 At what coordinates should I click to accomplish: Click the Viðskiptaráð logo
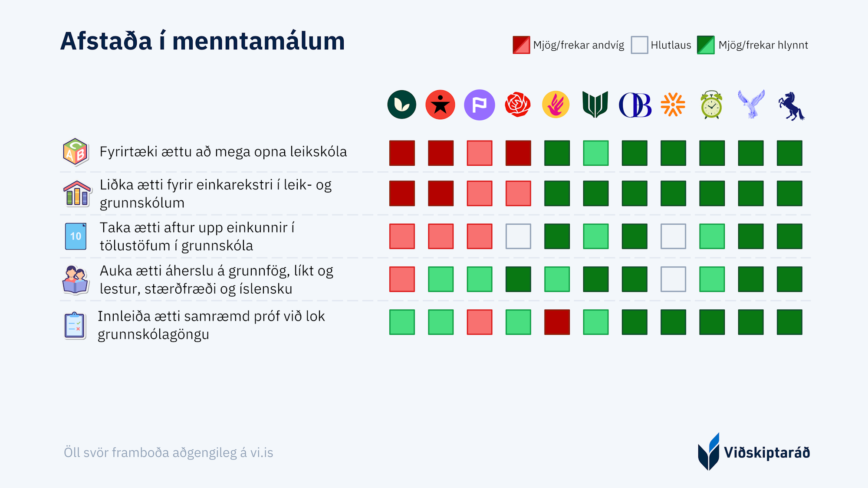pyautogui.click(x=753, y=452)
